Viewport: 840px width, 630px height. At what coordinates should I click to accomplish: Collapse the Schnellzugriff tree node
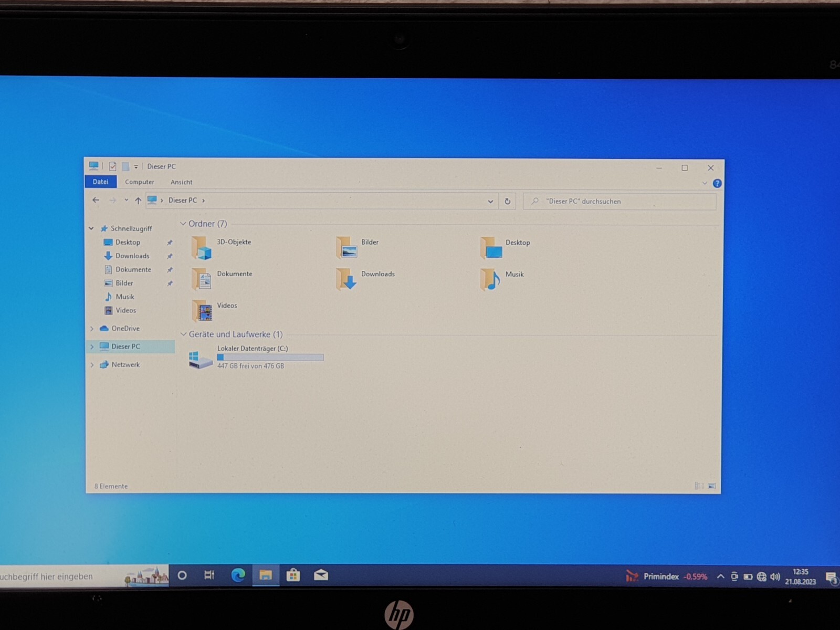[x=91, y=228]
